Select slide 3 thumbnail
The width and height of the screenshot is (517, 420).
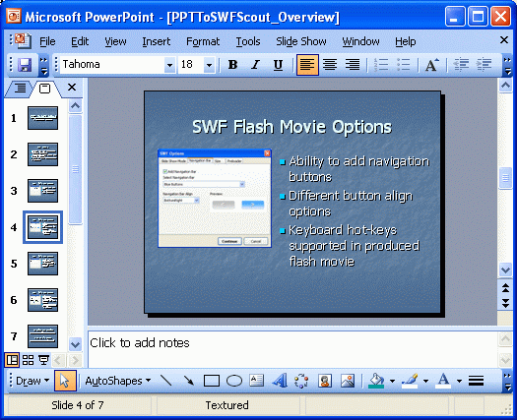click(x=42, y=191)
